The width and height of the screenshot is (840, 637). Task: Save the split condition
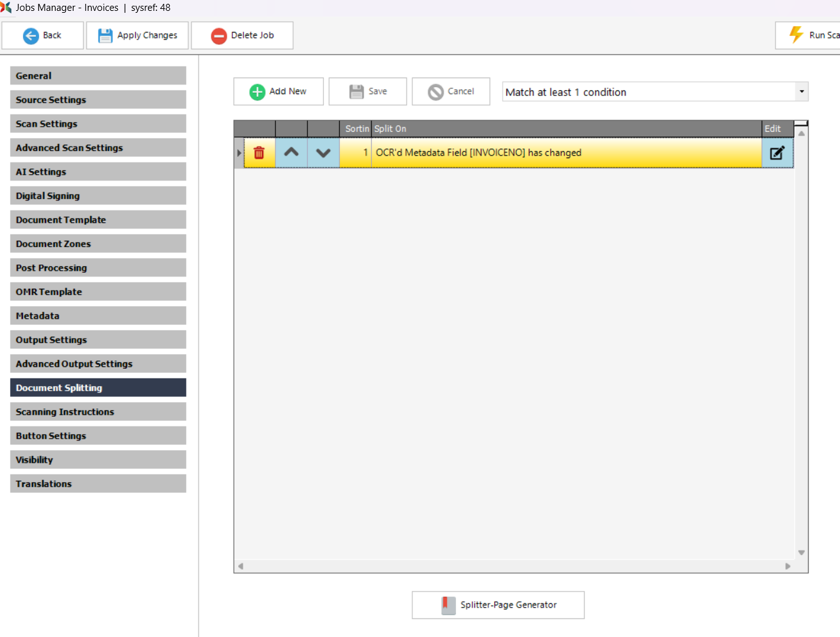pyautogui.click(x=367, y=92)
